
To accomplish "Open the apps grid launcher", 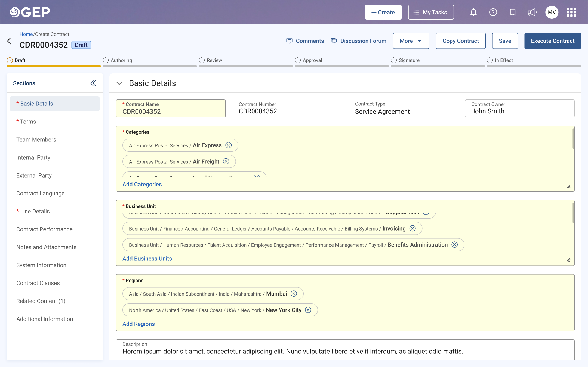I will point(571,12).
